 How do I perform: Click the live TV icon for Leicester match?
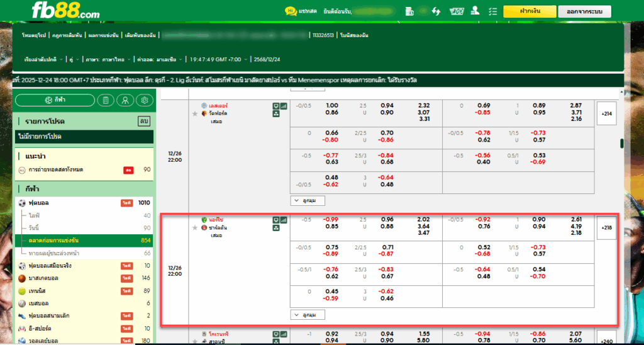point(276,106)
